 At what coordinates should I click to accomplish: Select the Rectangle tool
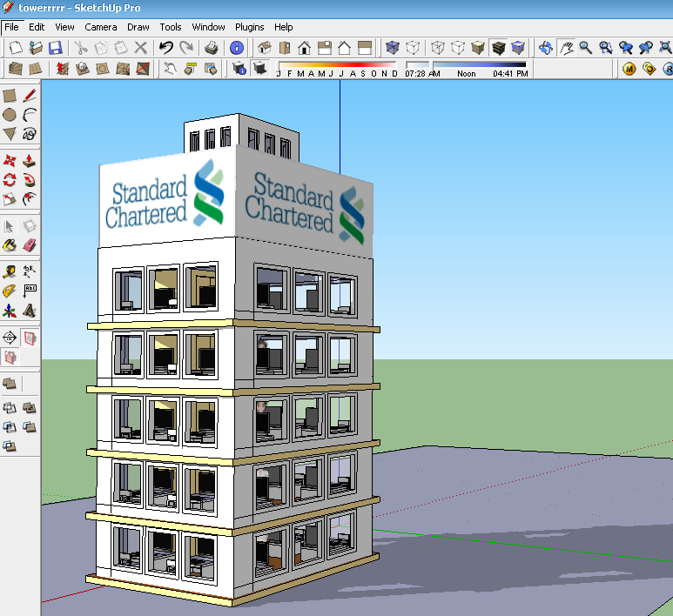tap(10, 95)
